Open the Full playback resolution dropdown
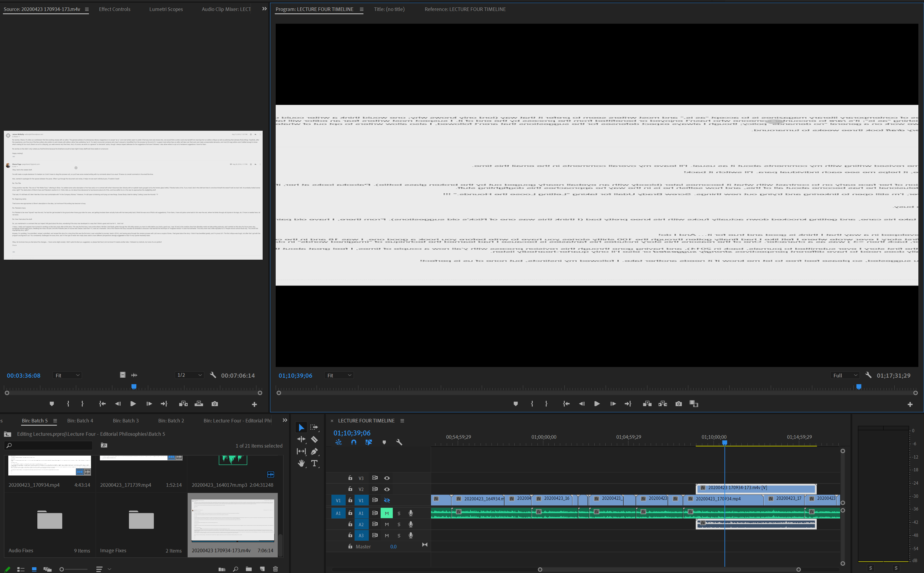 pyautogui.click(x=845, y=375)
